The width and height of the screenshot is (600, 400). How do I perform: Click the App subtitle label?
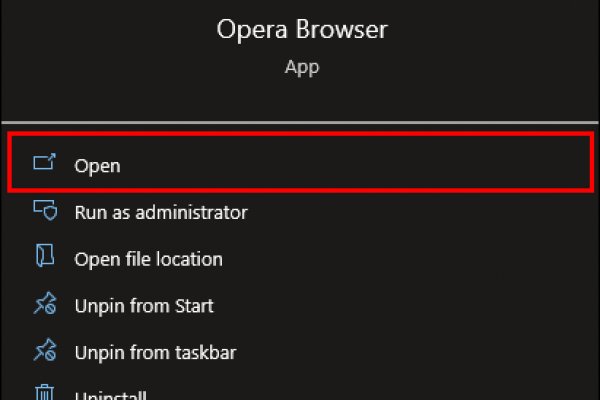tap(301, 69)
